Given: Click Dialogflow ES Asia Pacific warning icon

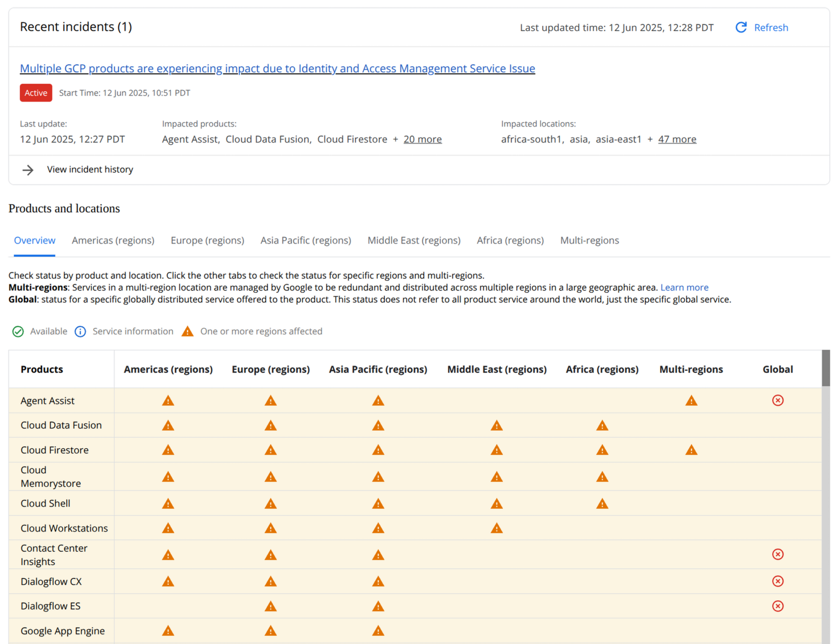Looking at the screenshot, I should [378, 606].
